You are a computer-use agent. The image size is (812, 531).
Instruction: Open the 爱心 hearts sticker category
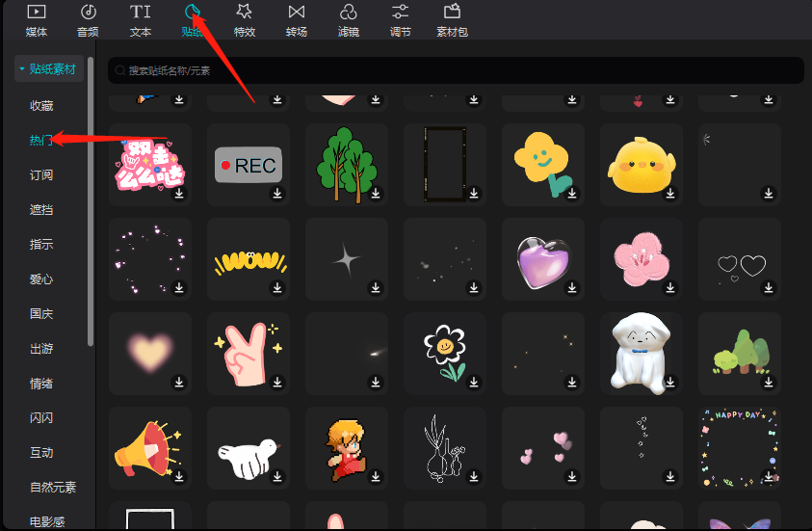point(41,279)
